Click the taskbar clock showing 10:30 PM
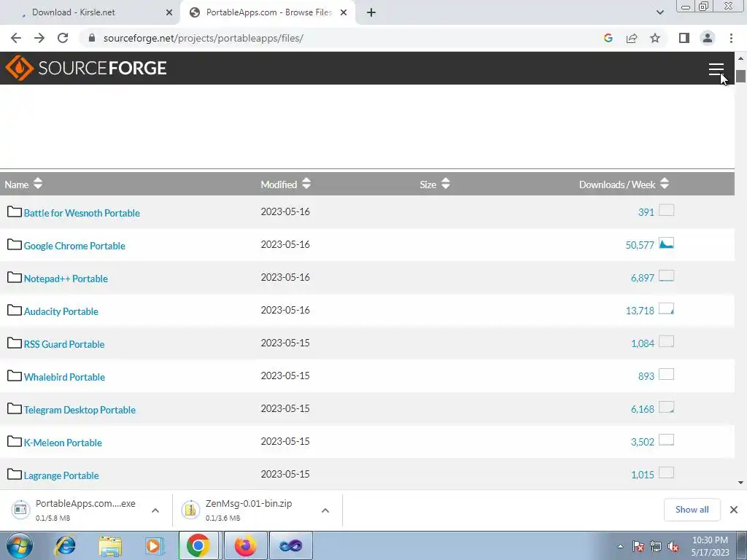747x560 pixels. coord(710,545)
